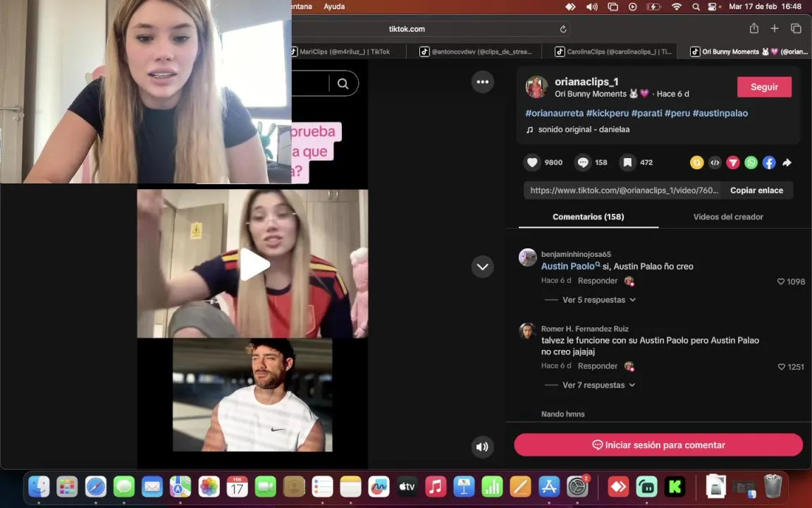The width and height of the screenshot is (812, 508).
Task: Click the yellow repost share icon
Action: click(696, 163)
